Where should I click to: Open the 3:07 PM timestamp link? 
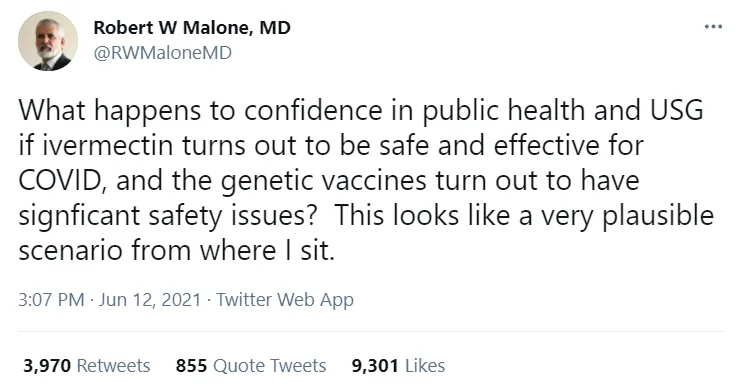point(51,300)
